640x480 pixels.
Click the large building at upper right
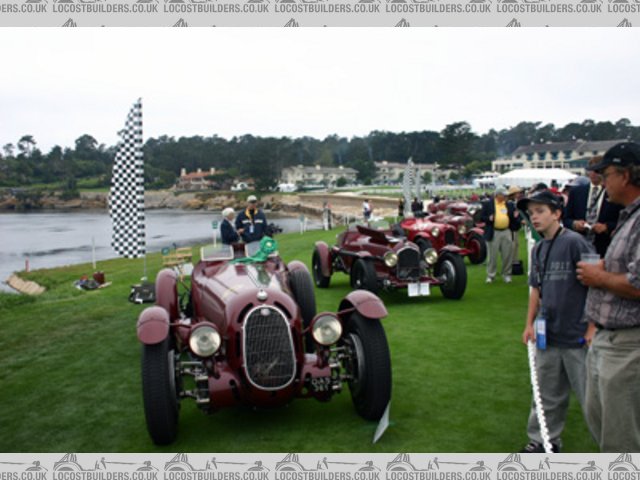pos(550,155)
